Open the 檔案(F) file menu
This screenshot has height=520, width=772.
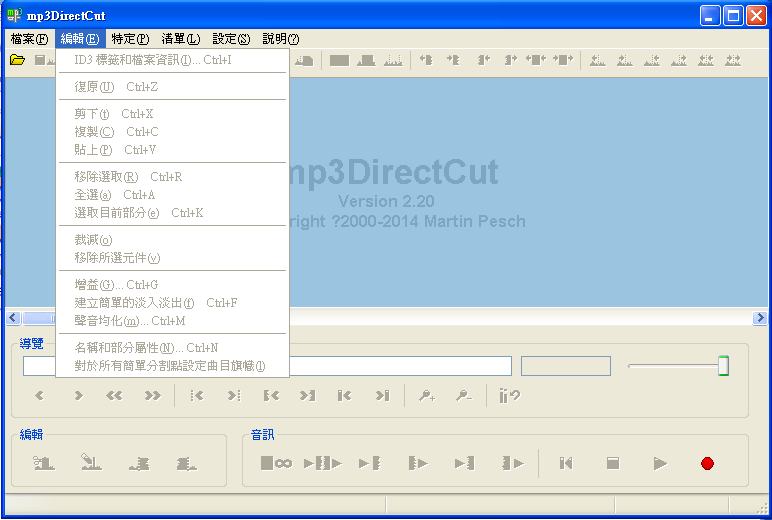point(29,39)
